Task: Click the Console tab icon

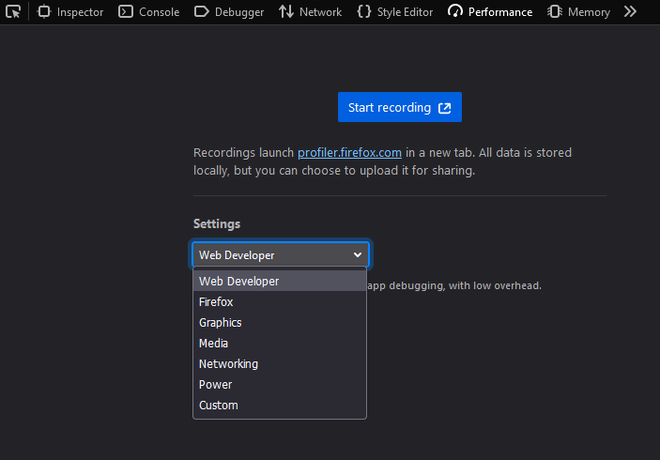Action: click(125, 12)
